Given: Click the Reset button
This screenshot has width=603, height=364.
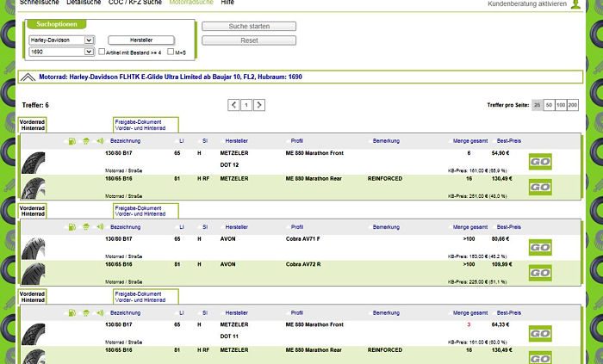Looking at the screenshot, I should pyautogui.click(x=249, y=40).
